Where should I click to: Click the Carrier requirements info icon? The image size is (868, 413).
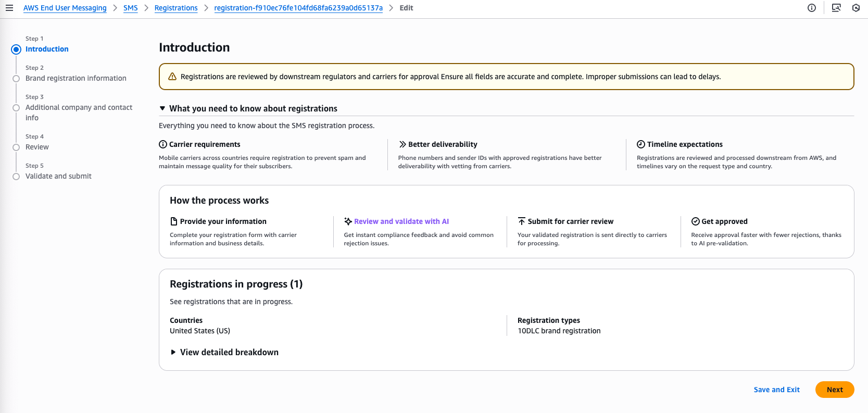coord(163,144)
